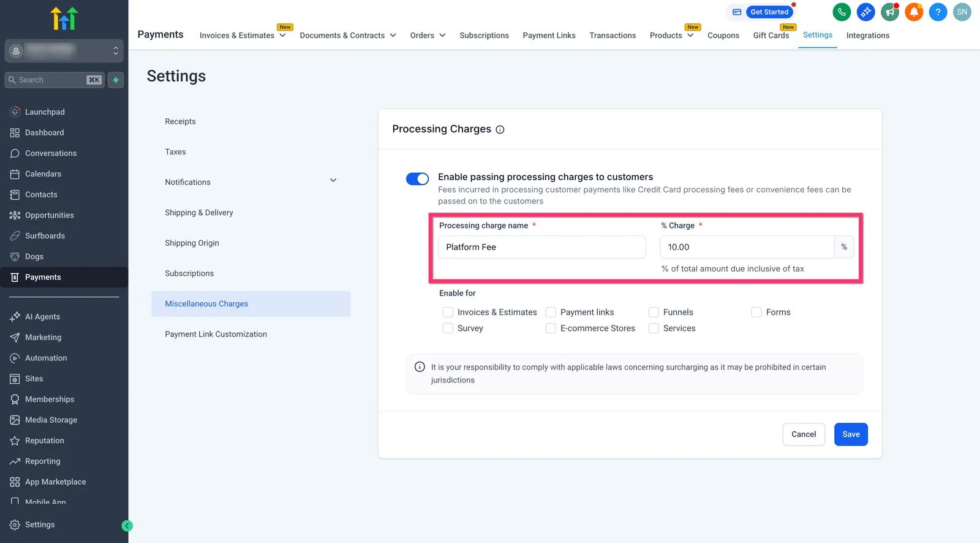Open the Orders dropdown menu

click(x=428, y=36)
